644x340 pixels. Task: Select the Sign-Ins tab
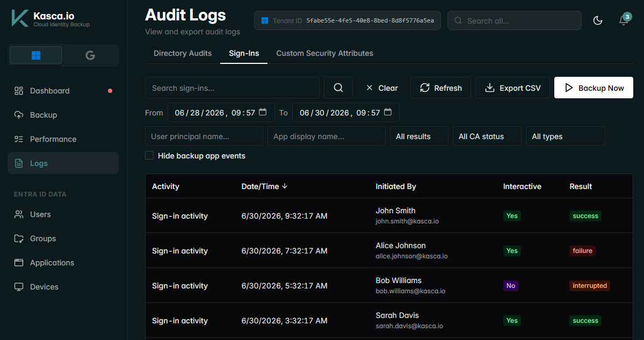[244, 53]
